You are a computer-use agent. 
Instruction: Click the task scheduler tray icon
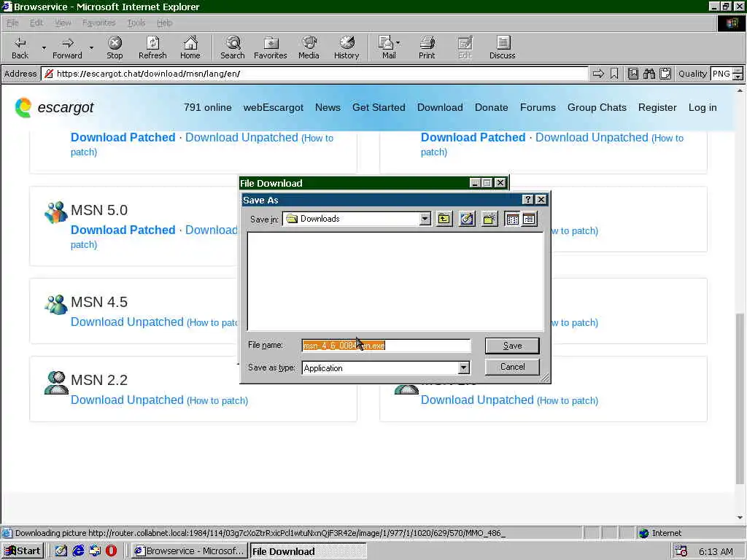coord(681,551)
